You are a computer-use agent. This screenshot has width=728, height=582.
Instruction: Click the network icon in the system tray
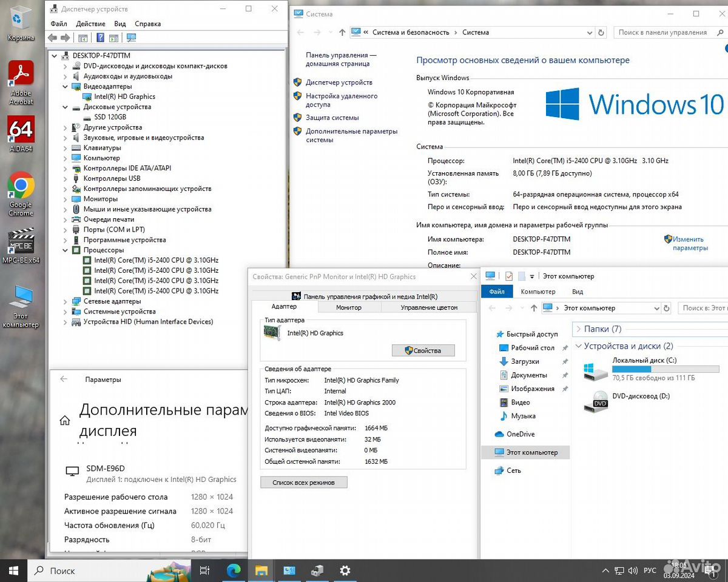pyautogui.click(x=619, y=570)
